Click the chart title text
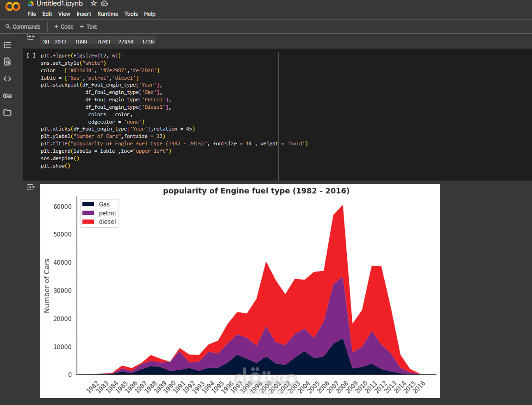532x405 pixels. pyautogui.click(x=256, y=191)
